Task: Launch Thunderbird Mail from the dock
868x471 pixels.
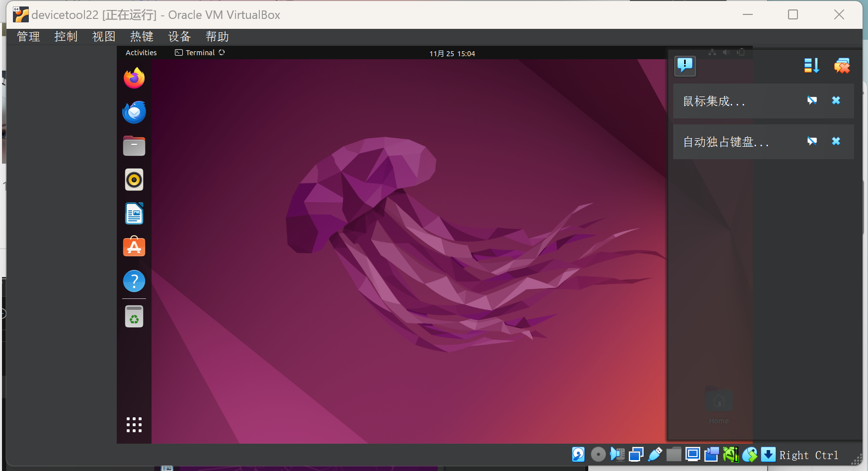Action: tap(134, 112)
